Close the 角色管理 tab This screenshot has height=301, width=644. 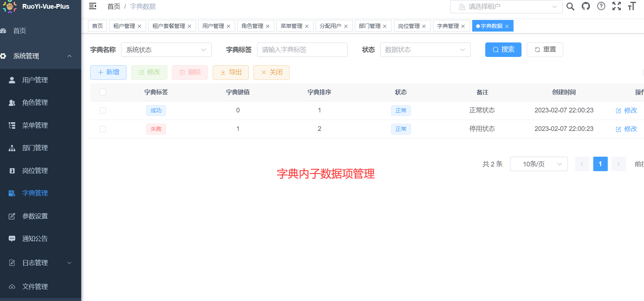(267, 26)
